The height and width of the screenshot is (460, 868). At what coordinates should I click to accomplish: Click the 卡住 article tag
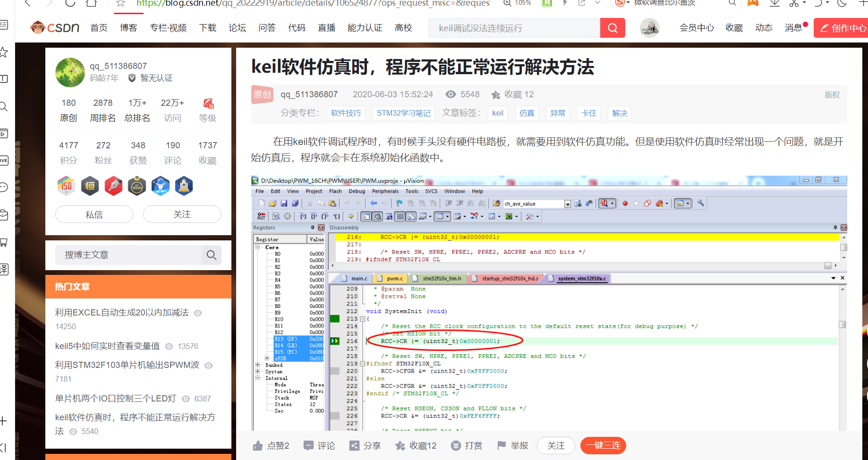coord(589,113)
